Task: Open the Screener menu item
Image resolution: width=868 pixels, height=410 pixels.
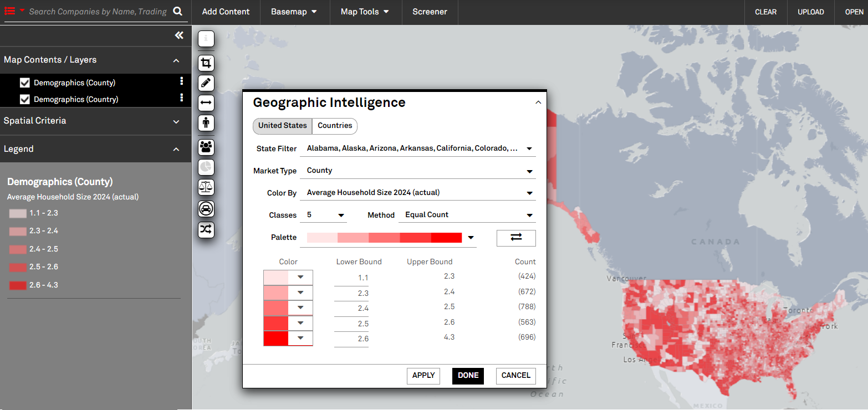Action: [x=430, y=12]
